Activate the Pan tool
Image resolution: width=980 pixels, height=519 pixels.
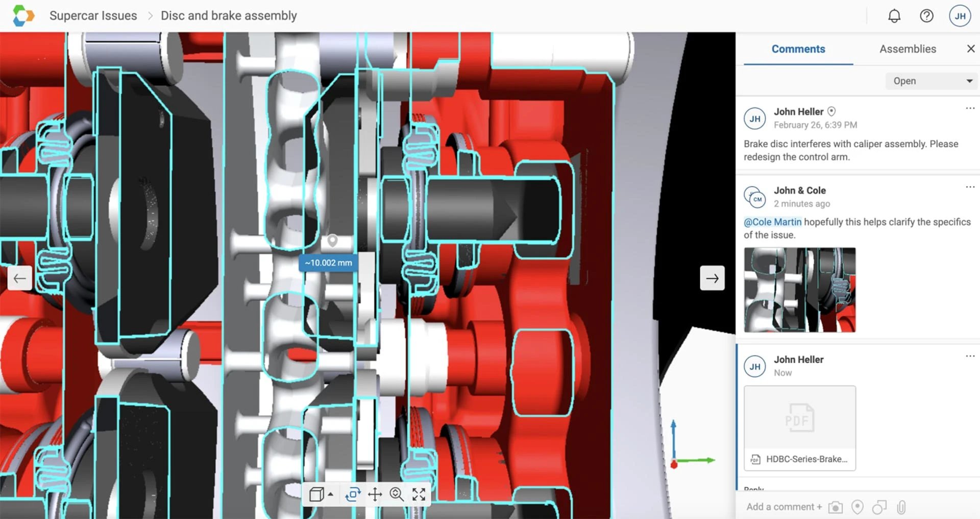point(376,494)
